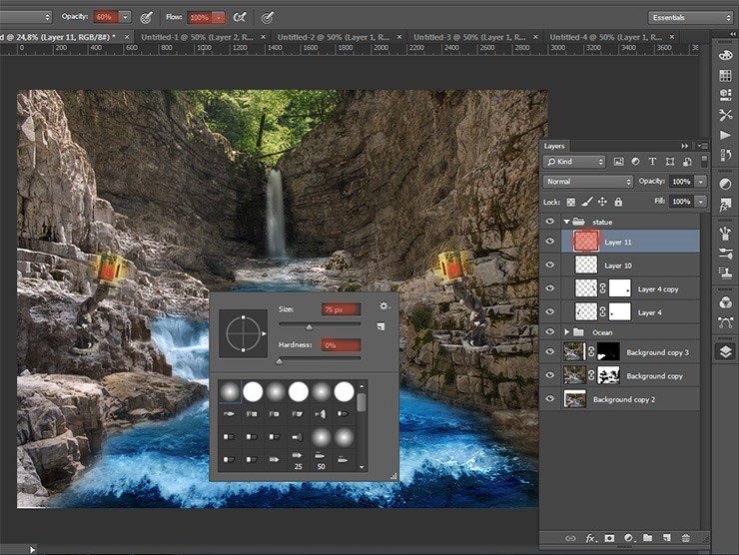The height and width of the screenshot is (555, 739).
Task: Hide the Ocean group eye icon
Action: pyautogui.click(x=550, y=332)
